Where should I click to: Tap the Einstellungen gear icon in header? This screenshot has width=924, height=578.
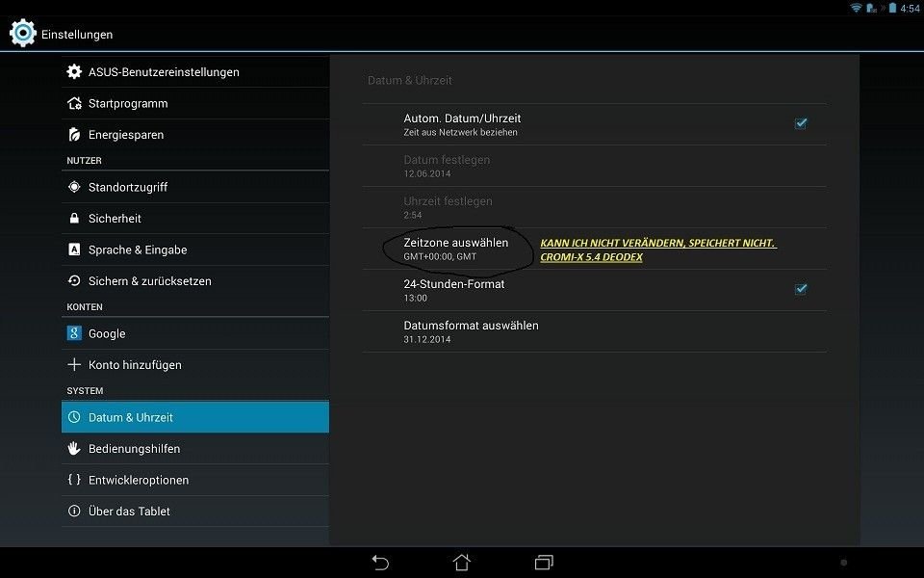[x=23, y=33]
